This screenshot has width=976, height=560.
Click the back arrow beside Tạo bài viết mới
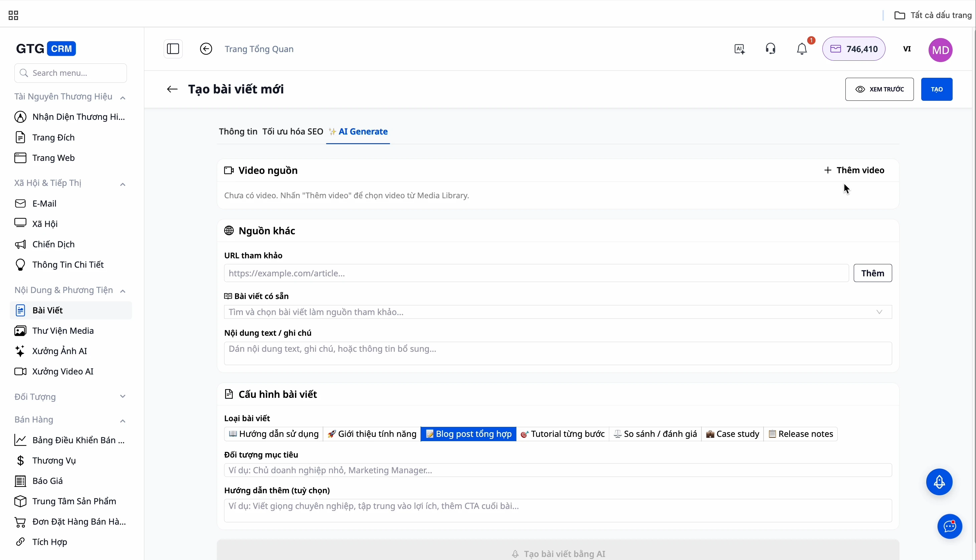point(172,89)
